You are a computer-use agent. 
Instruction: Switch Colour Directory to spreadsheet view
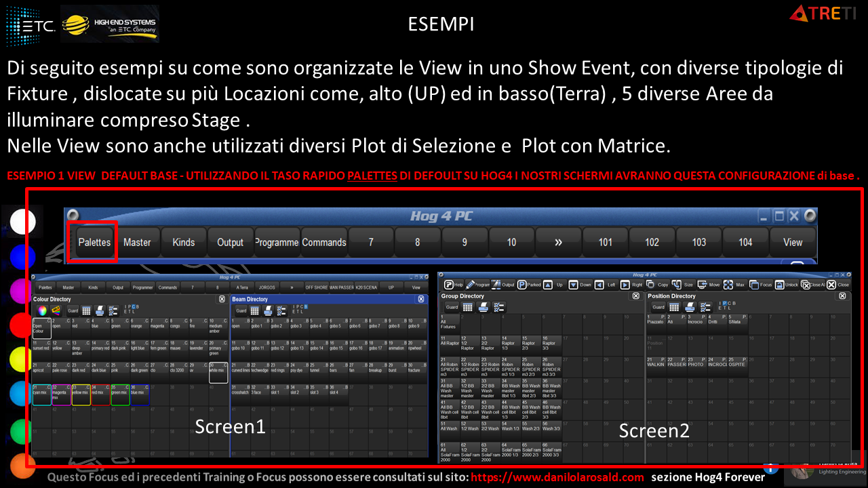tap(86, 310)
